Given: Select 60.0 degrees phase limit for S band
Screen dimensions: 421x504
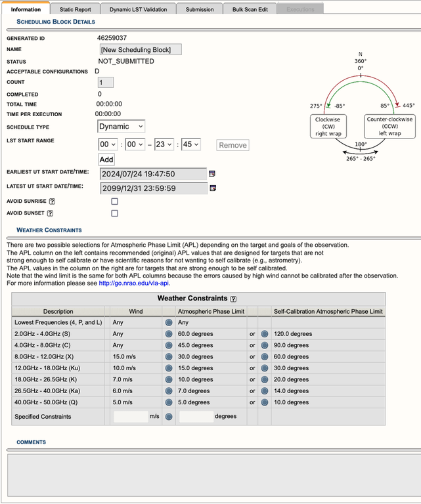Looking at the screenshot, I should coord(169,334).
